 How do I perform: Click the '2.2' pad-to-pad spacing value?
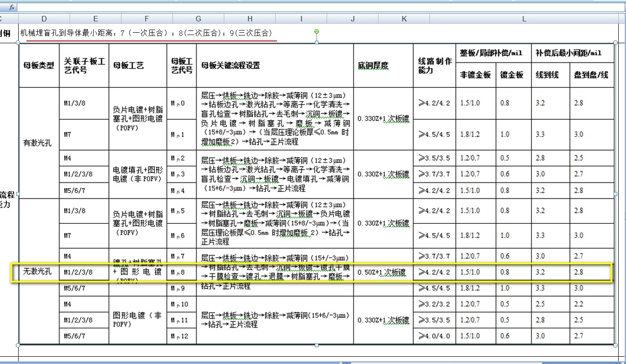(591, 304)
